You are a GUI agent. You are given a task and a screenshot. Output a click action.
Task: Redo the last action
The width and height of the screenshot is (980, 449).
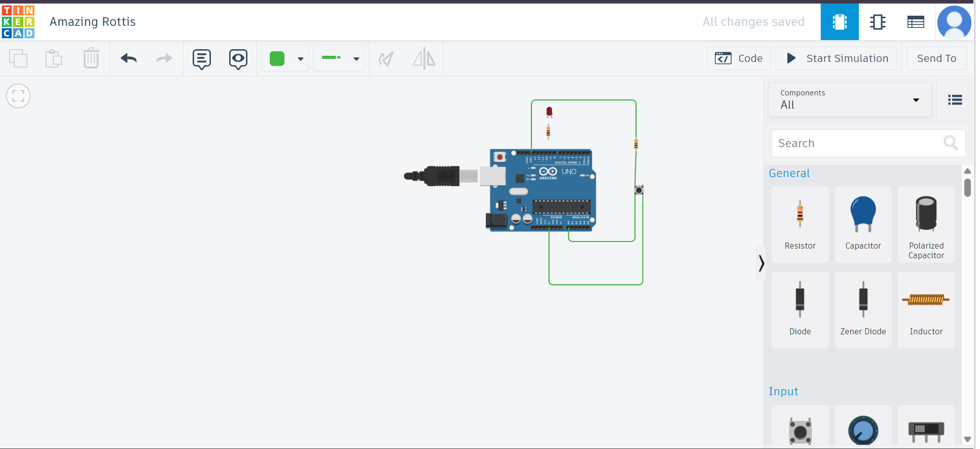164,58
